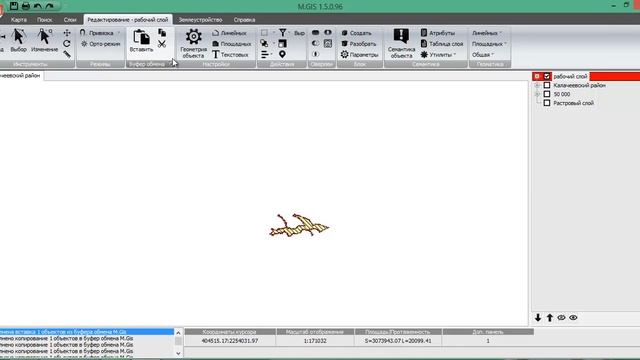Open the Площадных dropdown in the Тематика group
The width and height of the screenshot is (640, 360).
click(489, 44)
